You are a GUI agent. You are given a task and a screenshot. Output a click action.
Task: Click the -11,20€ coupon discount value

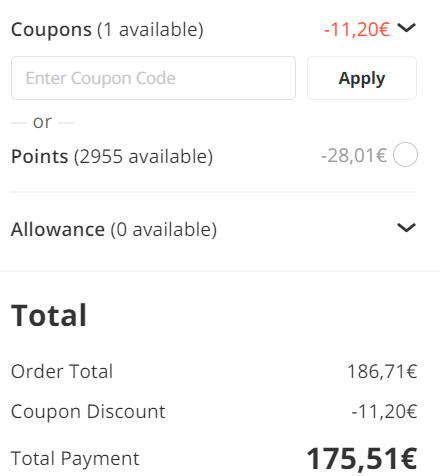point(384,411)
